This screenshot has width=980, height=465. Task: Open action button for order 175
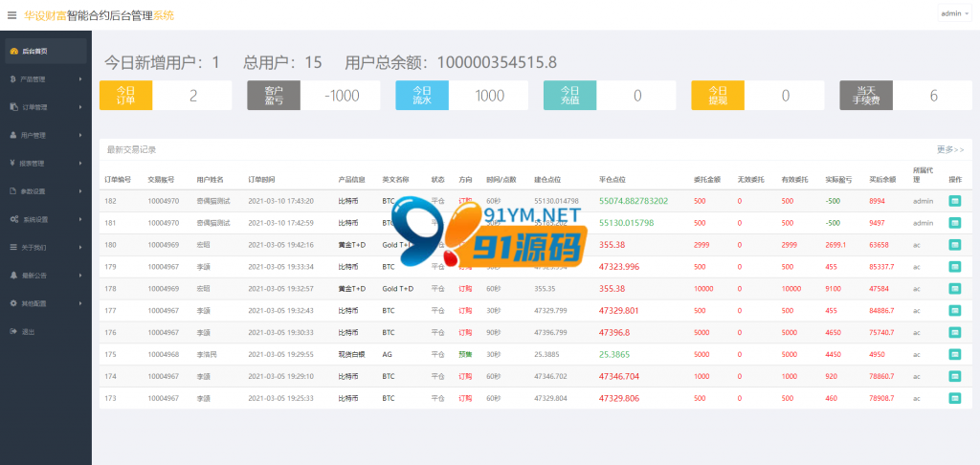pos(954,354)
